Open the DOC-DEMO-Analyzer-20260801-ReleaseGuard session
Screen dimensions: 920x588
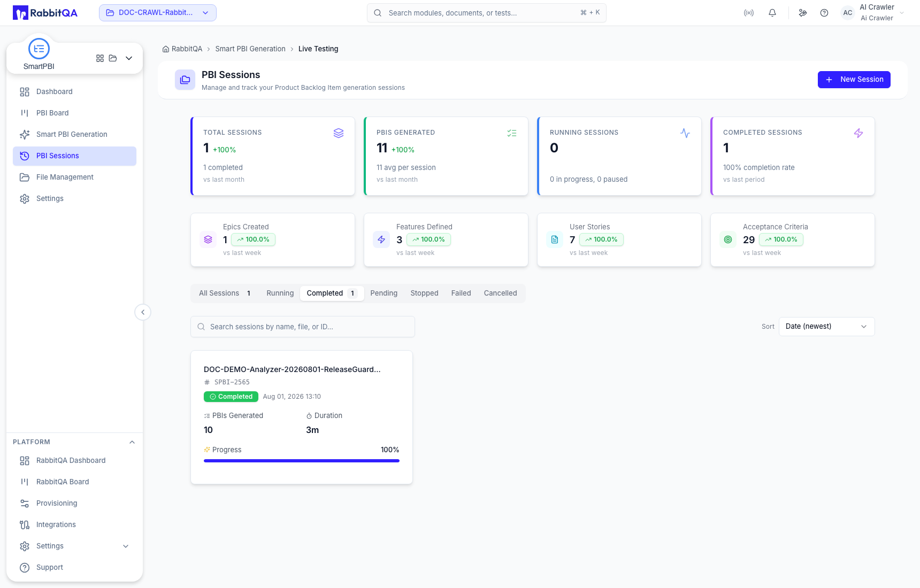[x=292, y=369]
